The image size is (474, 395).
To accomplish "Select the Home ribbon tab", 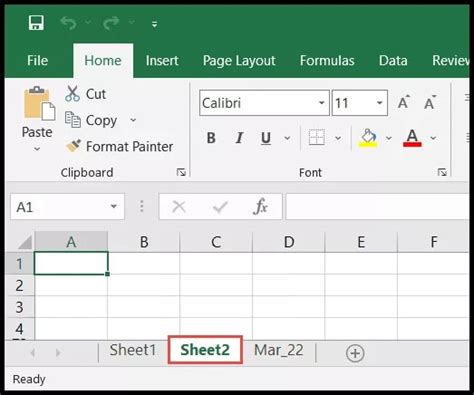I will point(103,61).
